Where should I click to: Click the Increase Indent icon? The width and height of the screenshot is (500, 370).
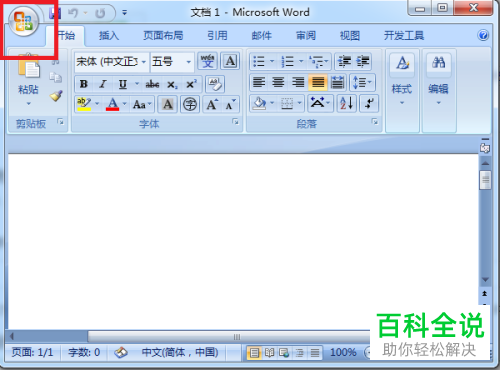click(x=363, y=61)
